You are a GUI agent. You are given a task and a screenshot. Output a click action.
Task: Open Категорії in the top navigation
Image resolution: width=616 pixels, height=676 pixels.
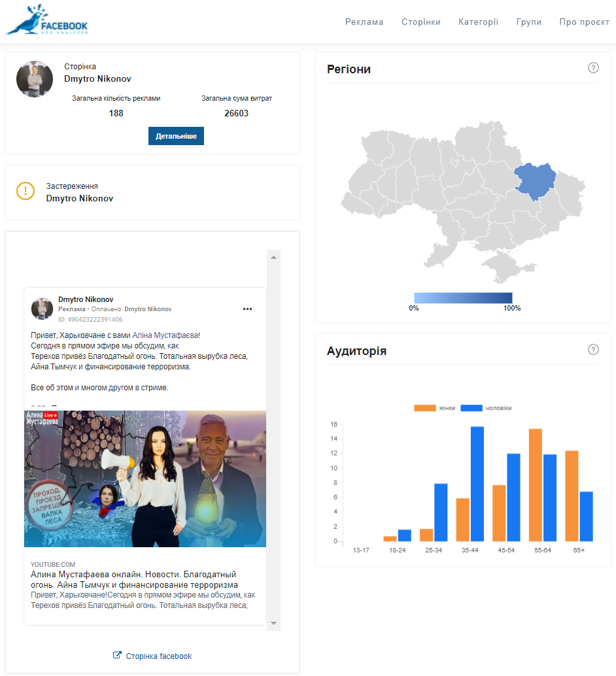(478, 22)
